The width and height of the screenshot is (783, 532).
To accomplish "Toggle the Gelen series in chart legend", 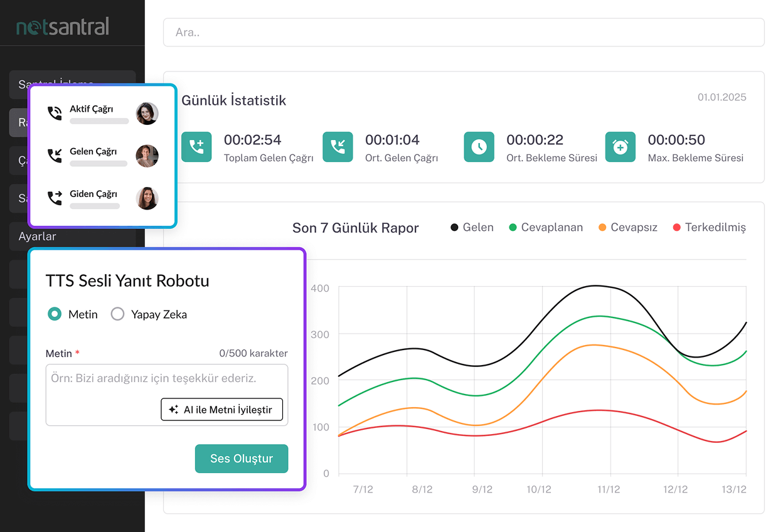I will click(x=472, y=227).
